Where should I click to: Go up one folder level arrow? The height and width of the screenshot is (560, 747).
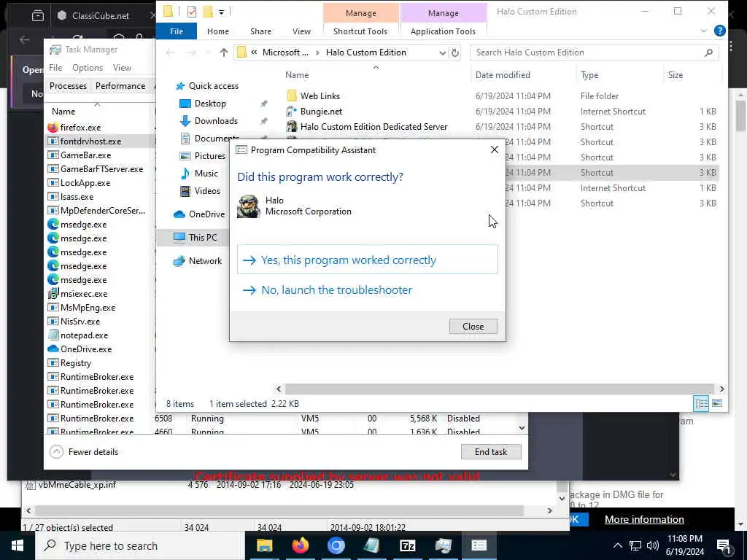pos(223,52)
